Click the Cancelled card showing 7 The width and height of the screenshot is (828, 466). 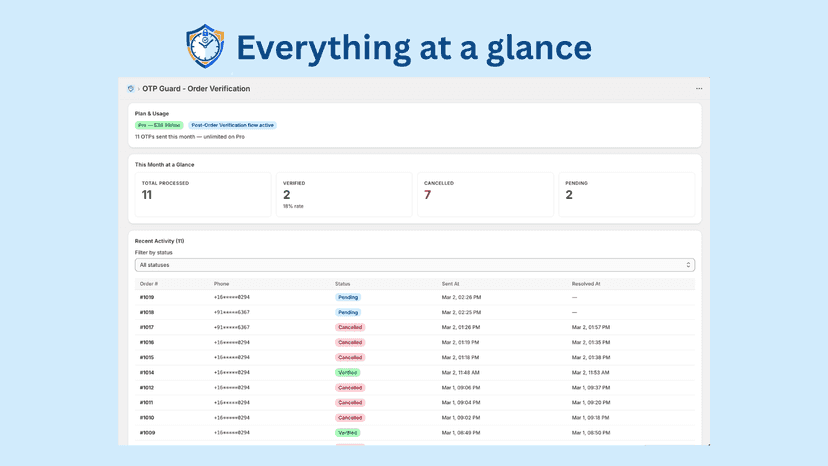coord(485,194)
